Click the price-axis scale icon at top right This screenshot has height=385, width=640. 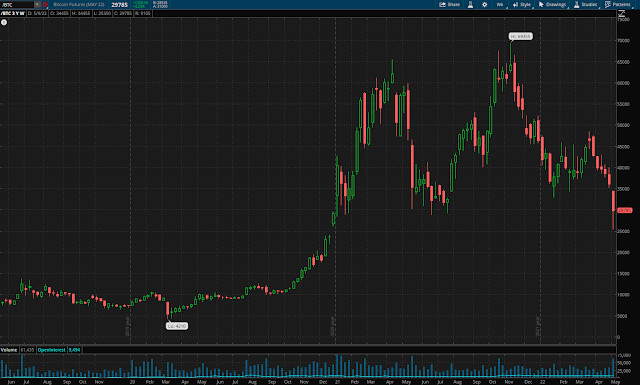click(622, 13)
